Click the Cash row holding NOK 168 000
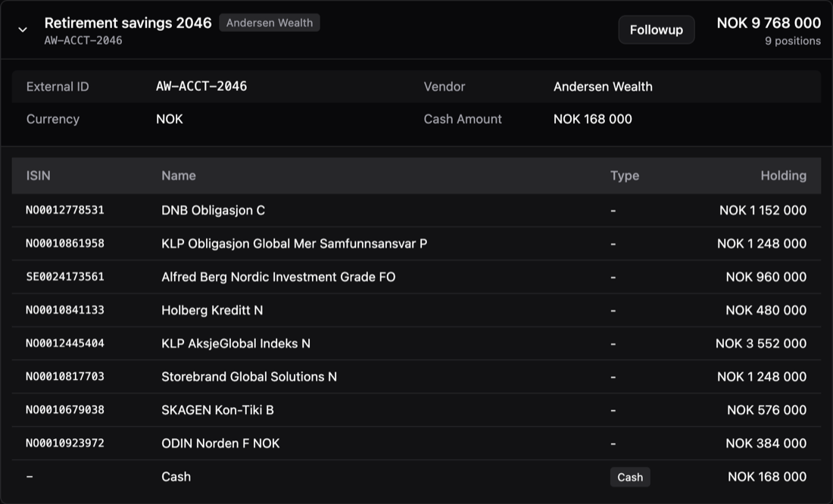The image size is (833, 504). pyautogui.click(x=767, y=477)
